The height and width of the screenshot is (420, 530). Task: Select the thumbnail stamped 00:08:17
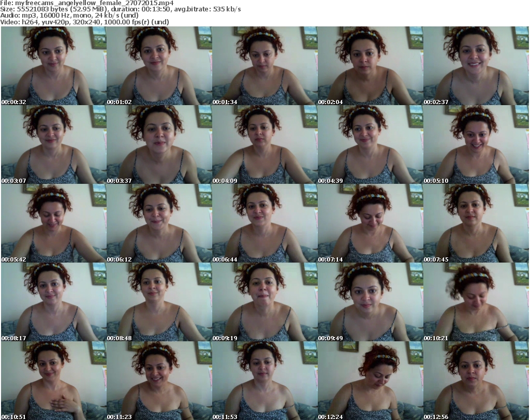[x=54, y=302]
